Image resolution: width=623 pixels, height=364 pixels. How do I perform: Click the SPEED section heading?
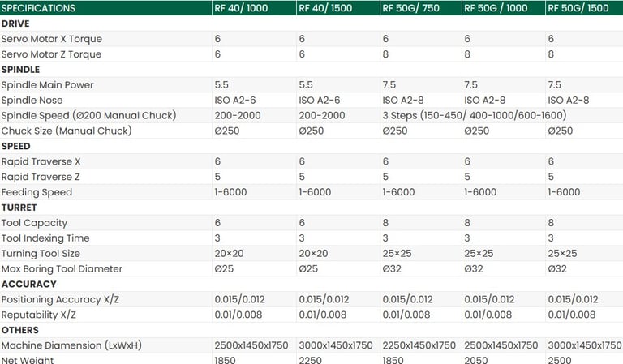click(16, 146)
